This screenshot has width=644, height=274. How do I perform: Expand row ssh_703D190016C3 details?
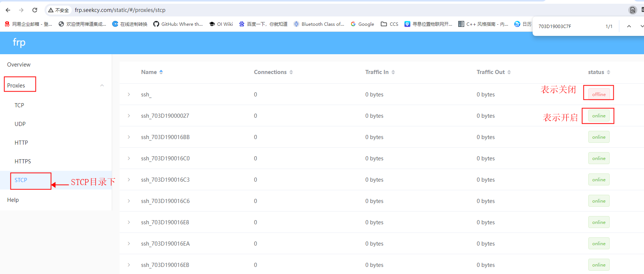(x=129, y=179)
